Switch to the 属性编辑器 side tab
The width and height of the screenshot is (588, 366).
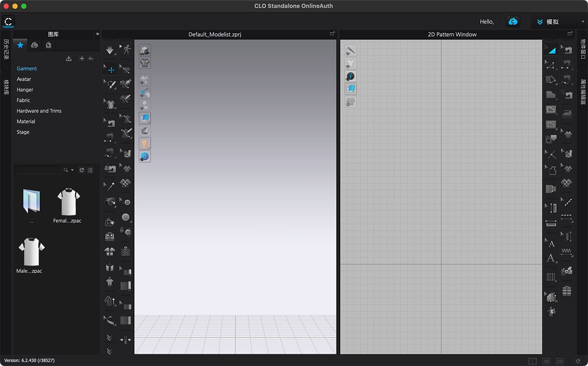[583, 91]
